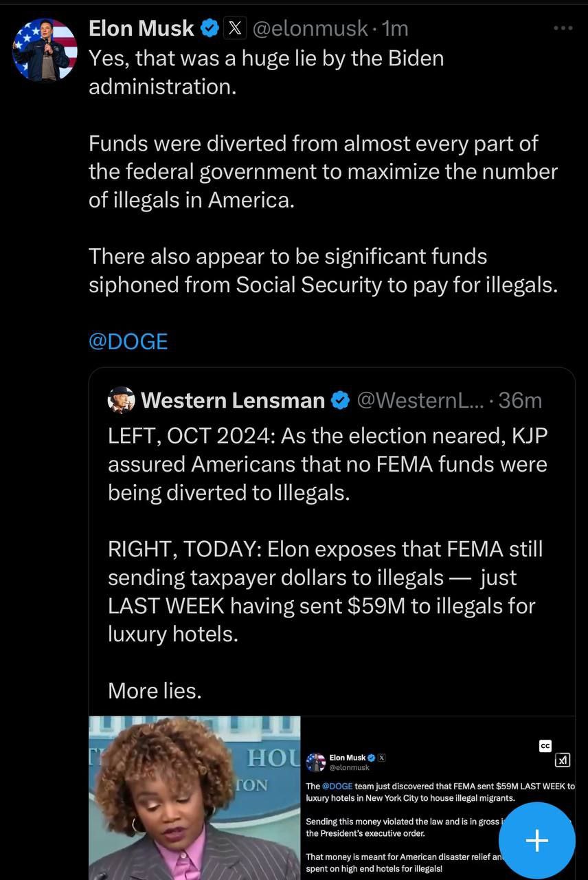Tap the truncated @WesternL... handle

(418, 400)
